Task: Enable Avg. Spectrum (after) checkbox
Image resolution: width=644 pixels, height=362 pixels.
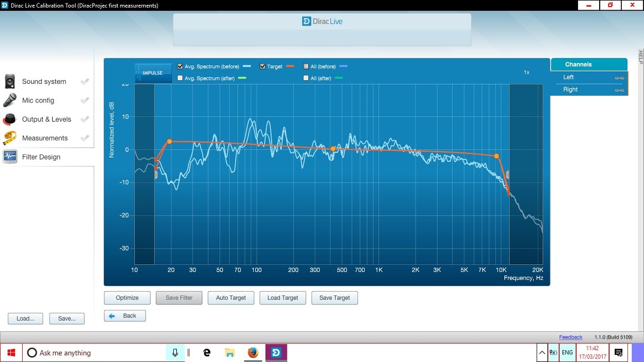Action: point(180,78)
